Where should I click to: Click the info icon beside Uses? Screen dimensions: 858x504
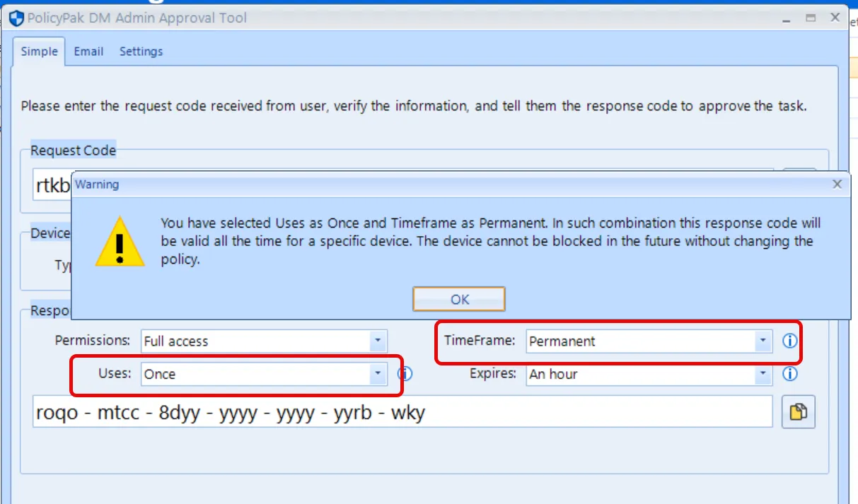tap(405, 373)
